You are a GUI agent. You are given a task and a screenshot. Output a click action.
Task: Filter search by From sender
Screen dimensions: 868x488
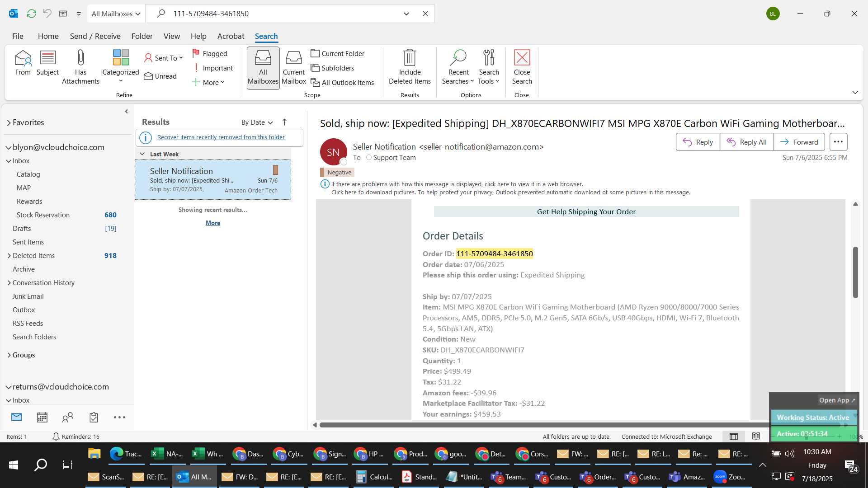[x=23, y=63]
